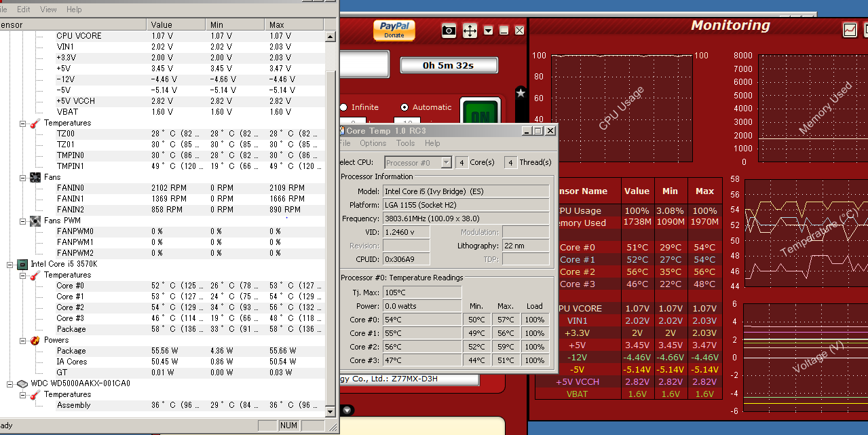Click Value header in OCCT monitoring table
Screen dimensions: 868x435
tap(637, 191)
